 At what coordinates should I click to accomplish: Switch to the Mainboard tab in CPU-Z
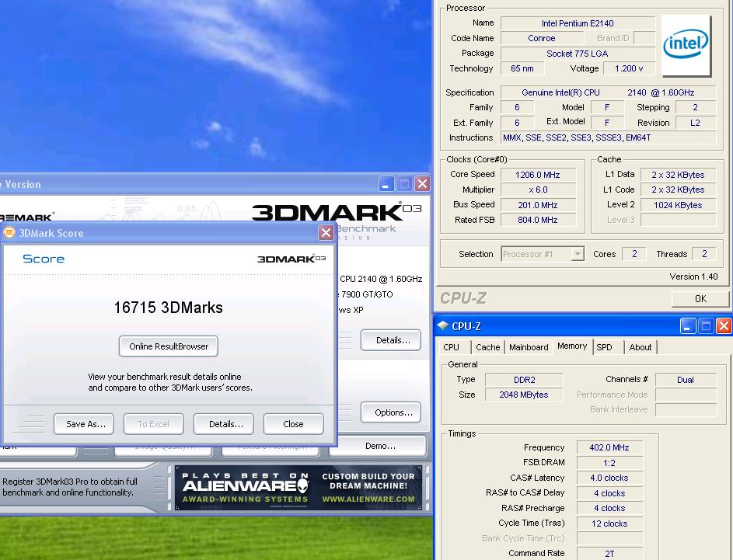click(x=529, y=347)
